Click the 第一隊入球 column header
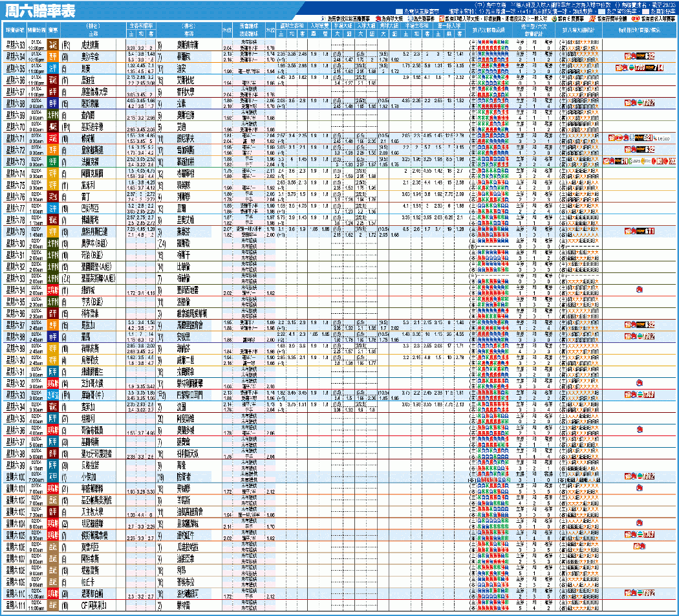This screenshot has height=616, width=679. [x=449, y=26]
